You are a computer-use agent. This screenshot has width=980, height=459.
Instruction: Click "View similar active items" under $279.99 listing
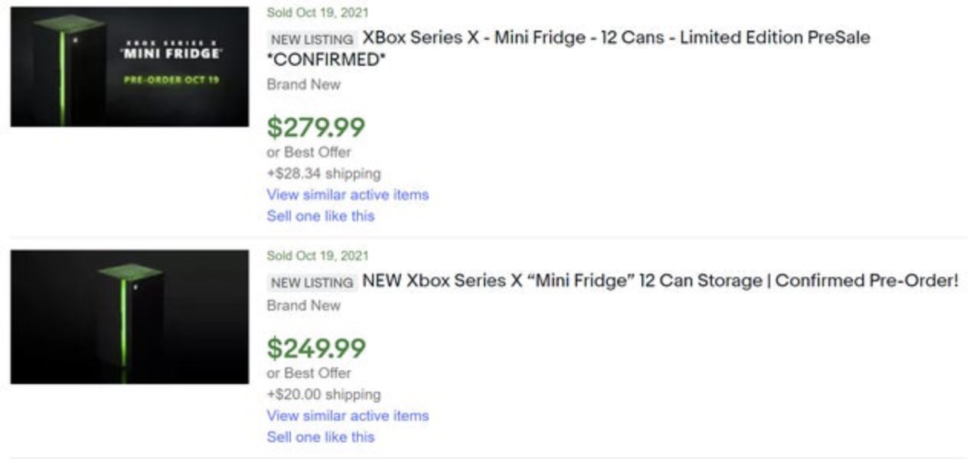pyautogui.click(x=348, y=194)
